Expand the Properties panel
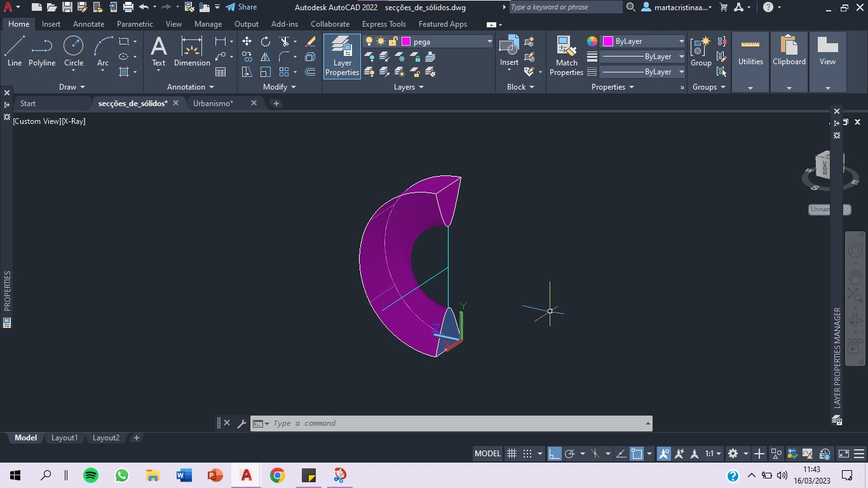Image resolution: width=868 pixels, height=488 pixels. tap(613, 87)
